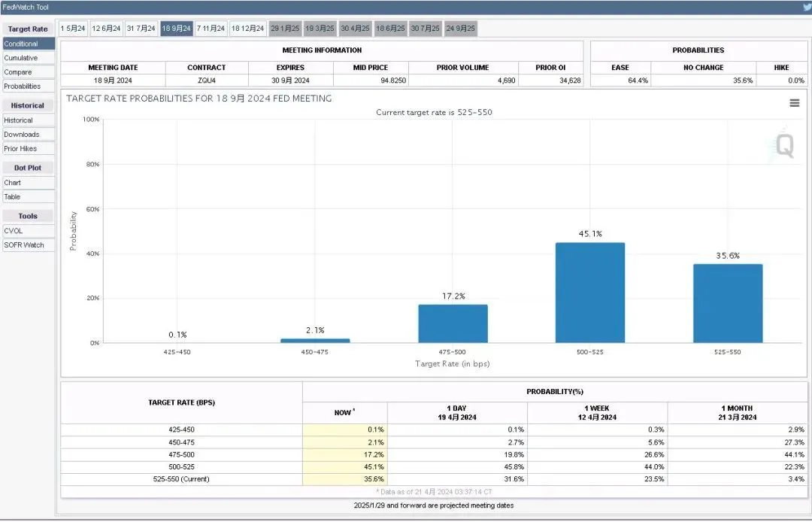This screenshot has width=812, height=522.
Task: Click the Tools section header
Action: click(x=28, y=216)
